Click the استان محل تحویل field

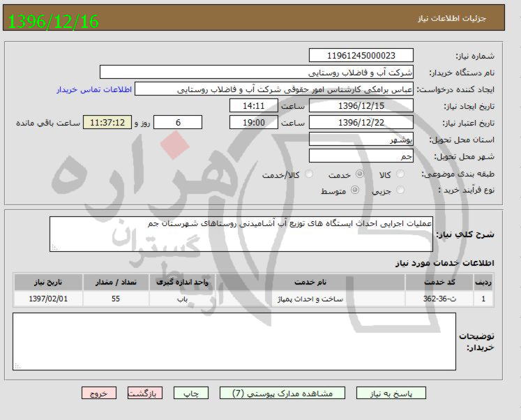[x=361, y=140]
